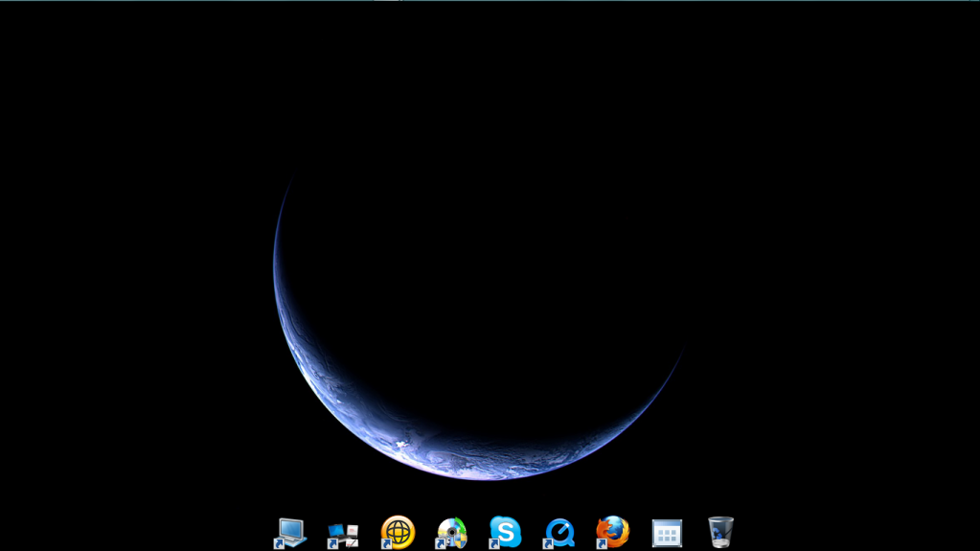Start Mozilla Firefox browser
The image size is (980, 551).
(x=613, y=531)
